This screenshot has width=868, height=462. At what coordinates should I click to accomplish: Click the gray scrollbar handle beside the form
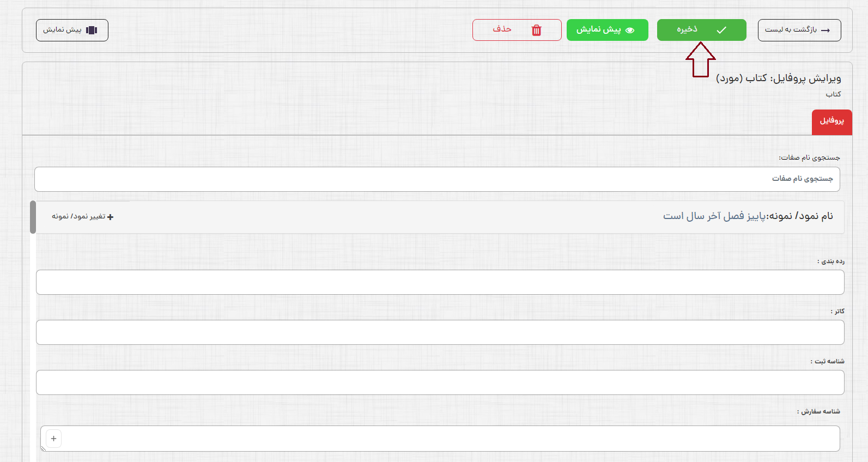[x=33, y=217]
